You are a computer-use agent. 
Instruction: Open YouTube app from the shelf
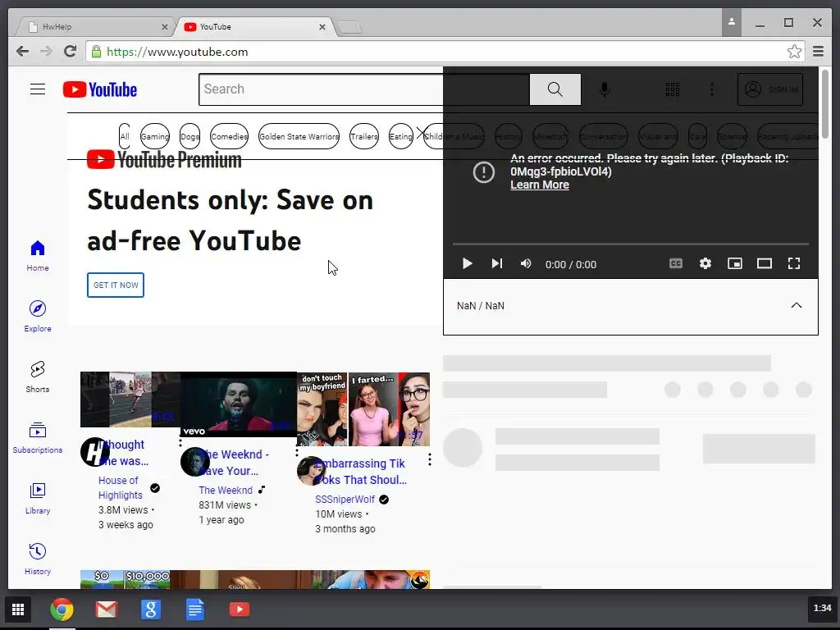[240, 609]
